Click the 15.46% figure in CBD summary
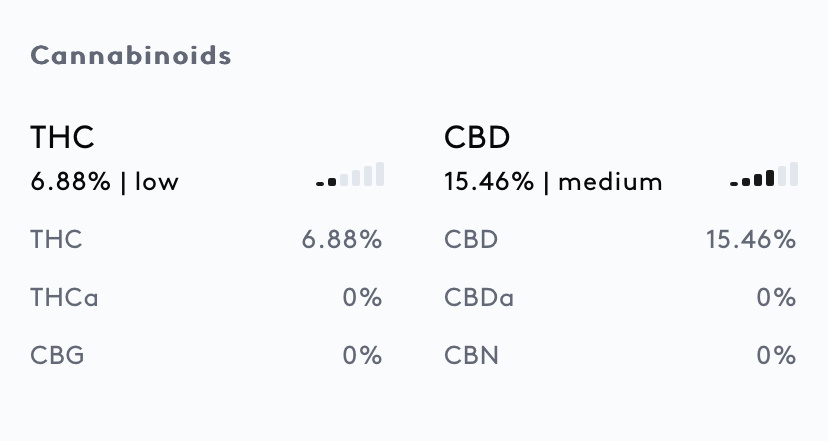This screenshot has width=828, height=441. pos(489,182)
